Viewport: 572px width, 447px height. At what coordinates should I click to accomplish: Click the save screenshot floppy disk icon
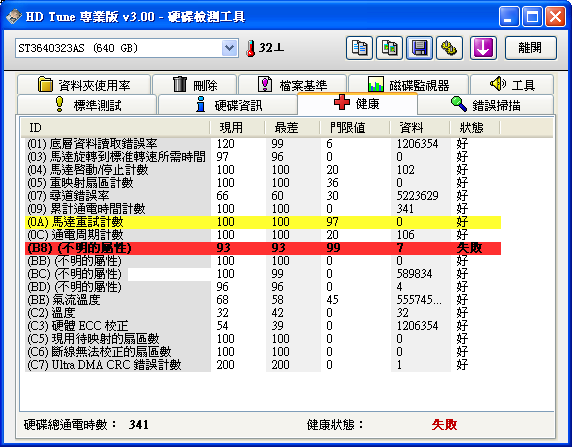tap(419, 48)
